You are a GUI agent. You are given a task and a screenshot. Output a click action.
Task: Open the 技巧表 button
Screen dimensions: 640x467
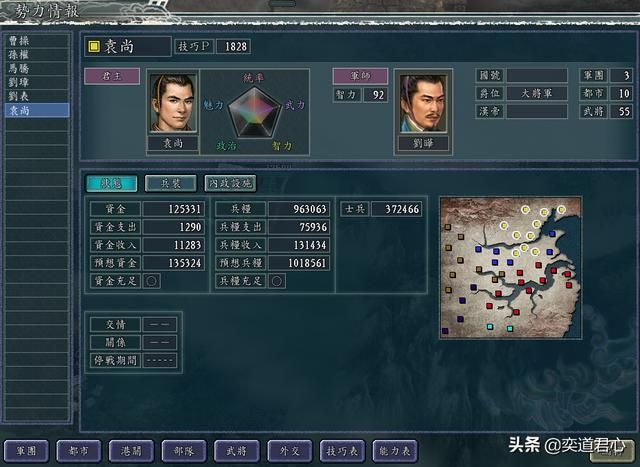342,451
